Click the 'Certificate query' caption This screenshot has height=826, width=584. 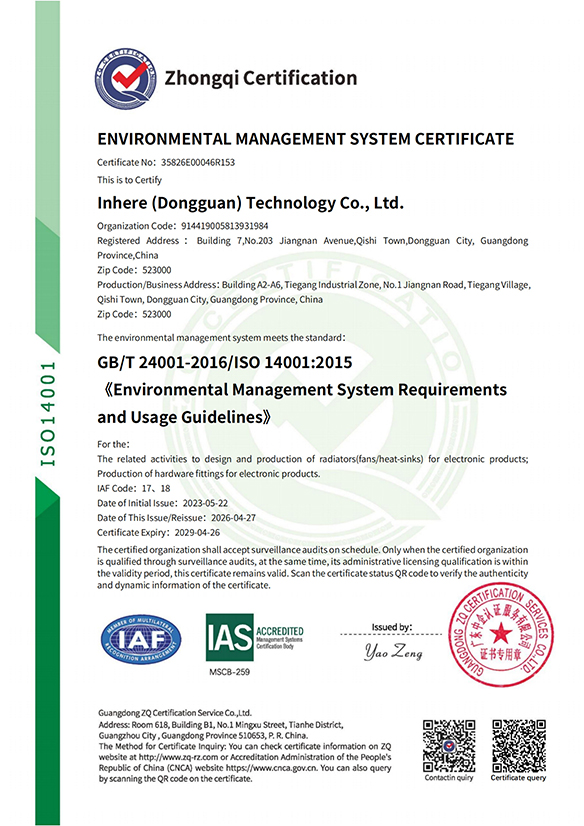click(x=519, y=778)
